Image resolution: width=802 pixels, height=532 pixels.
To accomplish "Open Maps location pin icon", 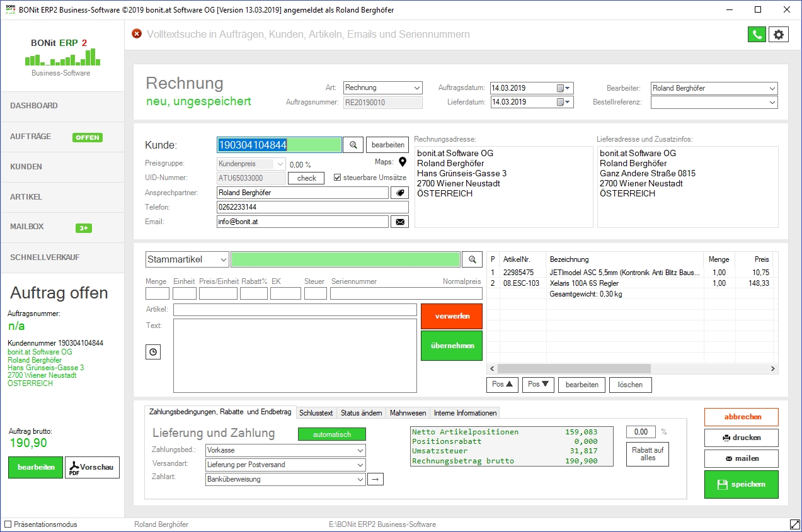I will pos(403,162).
